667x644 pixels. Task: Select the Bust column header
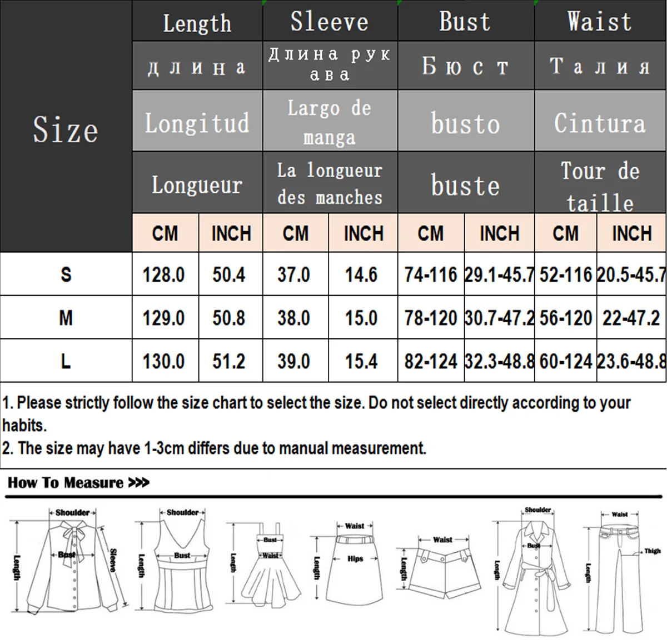pyautogui.click(x=466, y=21)
